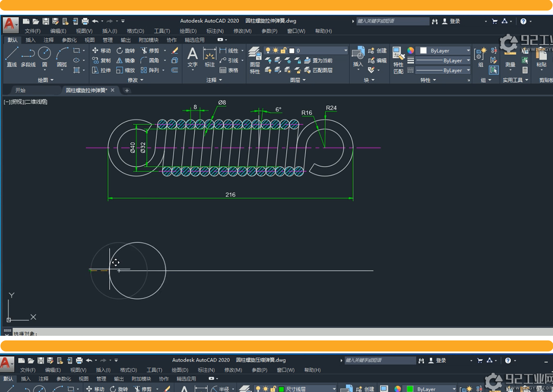Click 匹配图层 match layer button
This screenshot has height=392, width=553.
pos(319,70)
